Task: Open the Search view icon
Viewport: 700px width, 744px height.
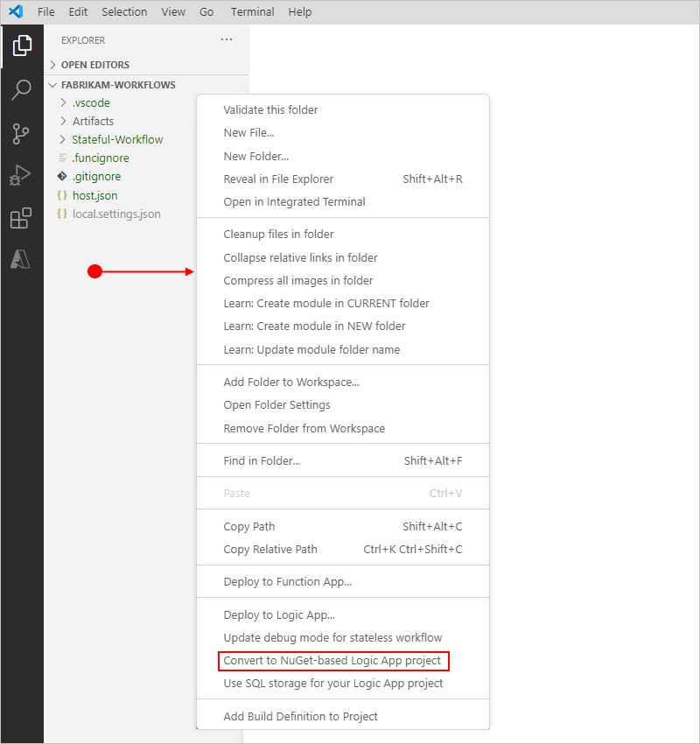Action: (21, 89)
